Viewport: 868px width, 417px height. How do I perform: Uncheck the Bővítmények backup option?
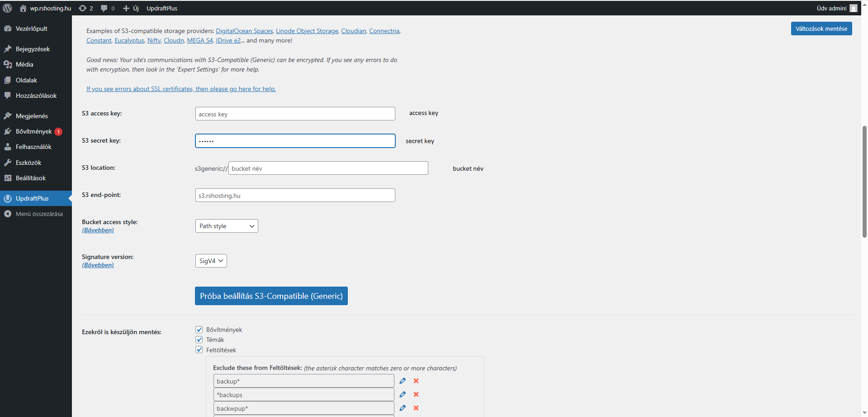[199, 329]
